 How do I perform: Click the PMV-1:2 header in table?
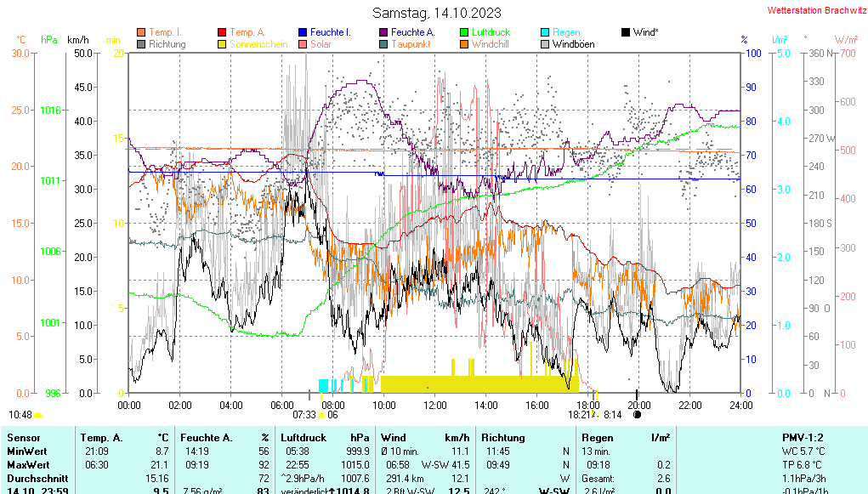803,437
